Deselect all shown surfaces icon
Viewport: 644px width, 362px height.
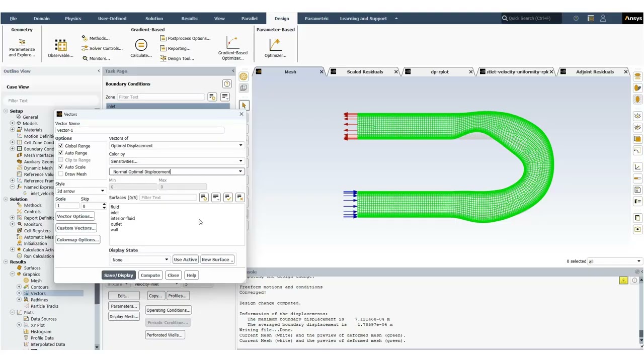click(240, 197)
